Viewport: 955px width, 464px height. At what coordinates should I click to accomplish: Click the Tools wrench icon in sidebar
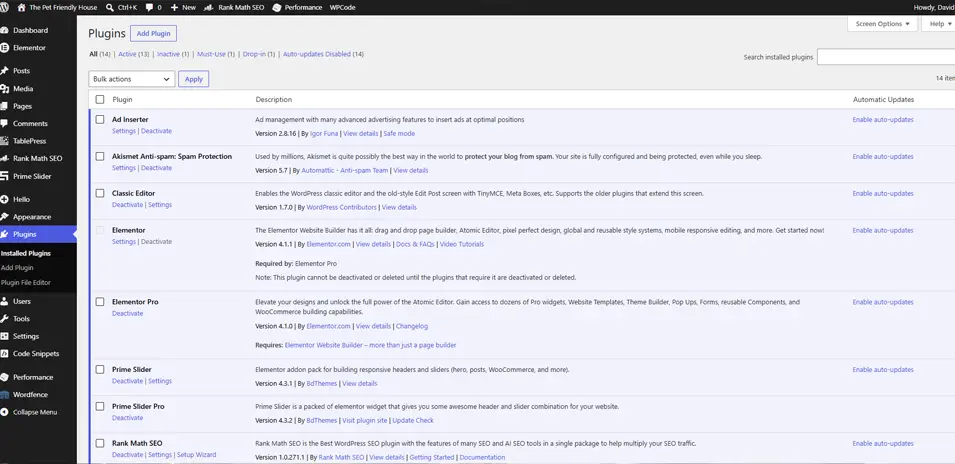coord(4,318)
